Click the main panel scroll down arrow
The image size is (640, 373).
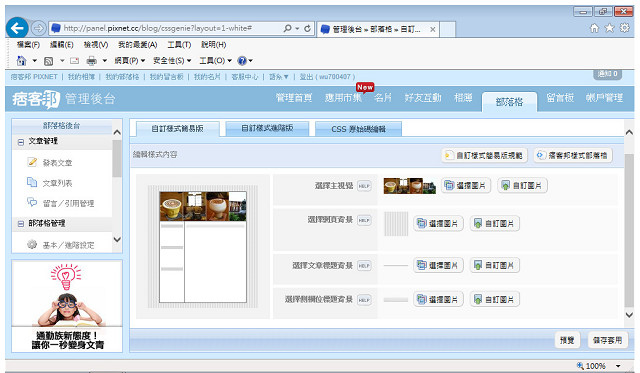coord(629,315)
